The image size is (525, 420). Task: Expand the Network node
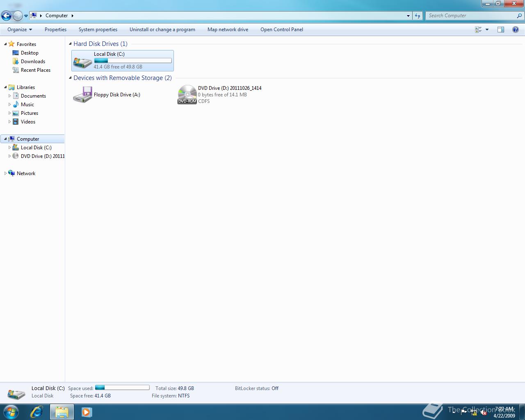click(x=5, y=173)
